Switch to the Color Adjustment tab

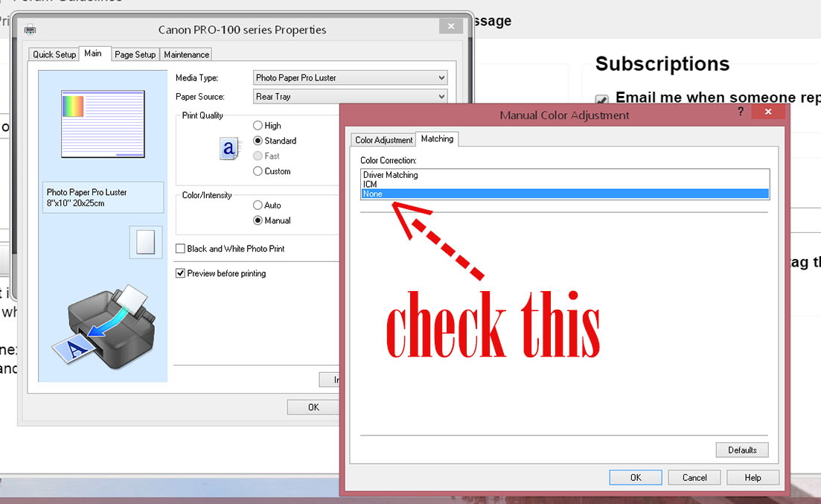383,140
